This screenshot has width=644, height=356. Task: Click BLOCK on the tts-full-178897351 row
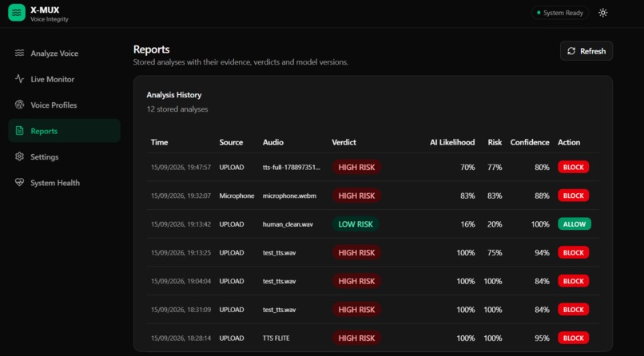pyautogui.click(x=574, y=167)
